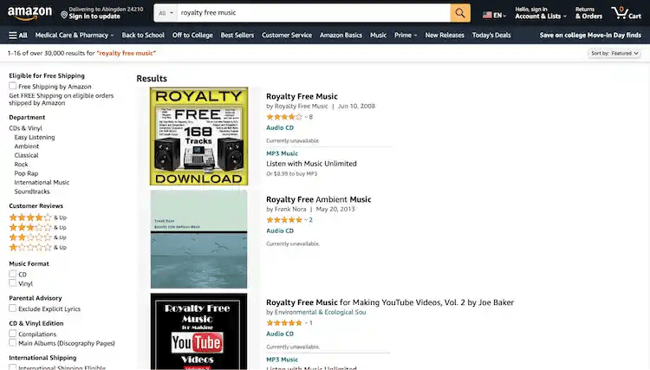This screenshot has width=650, height=370.
Task: Click Sign in to update location
Action: tap(95, 17)
